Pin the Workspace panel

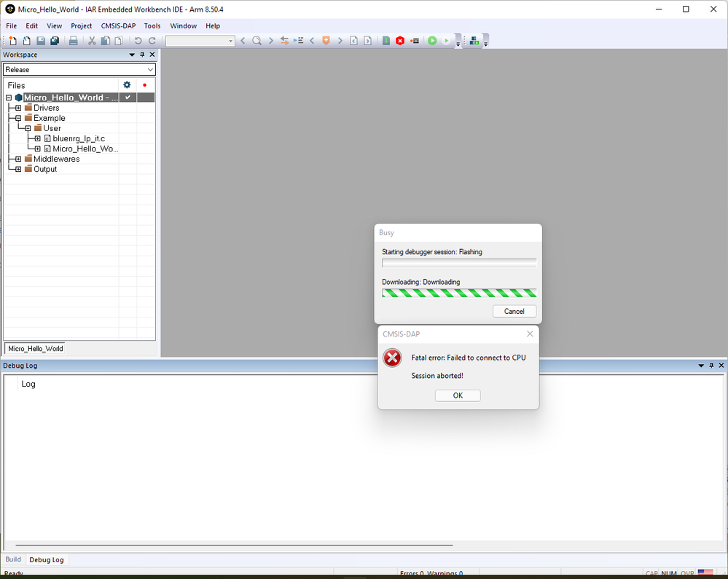point(142,55)
